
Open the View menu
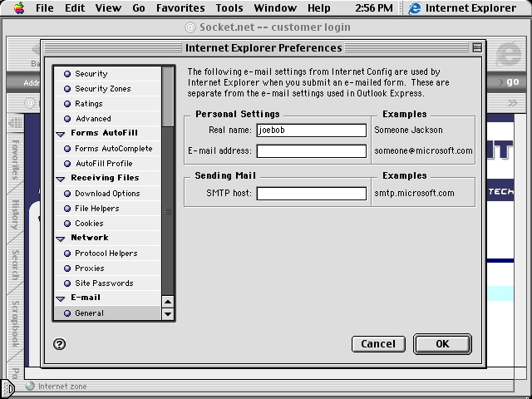(x=108, y=7)
